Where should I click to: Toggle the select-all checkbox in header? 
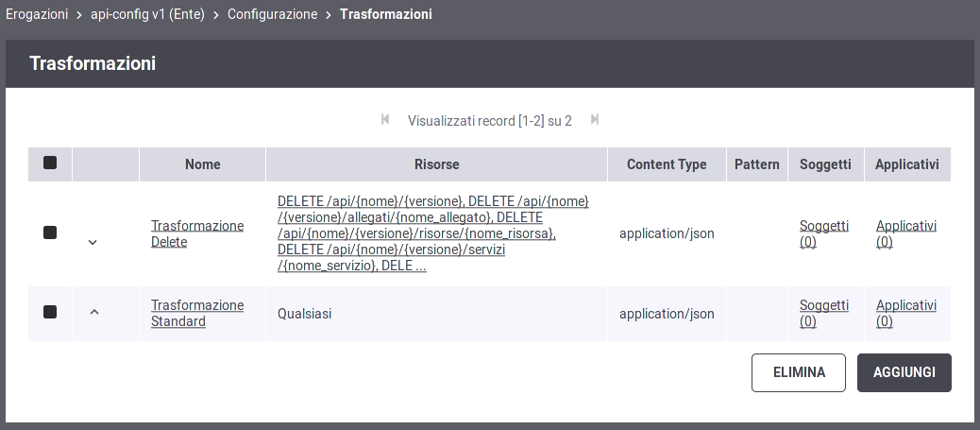coord(50,163)
